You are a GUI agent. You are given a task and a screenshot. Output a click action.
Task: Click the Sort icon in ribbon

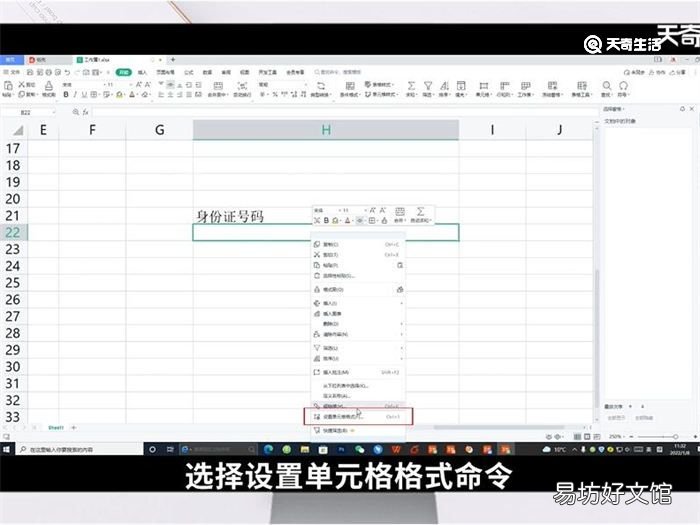444,85
